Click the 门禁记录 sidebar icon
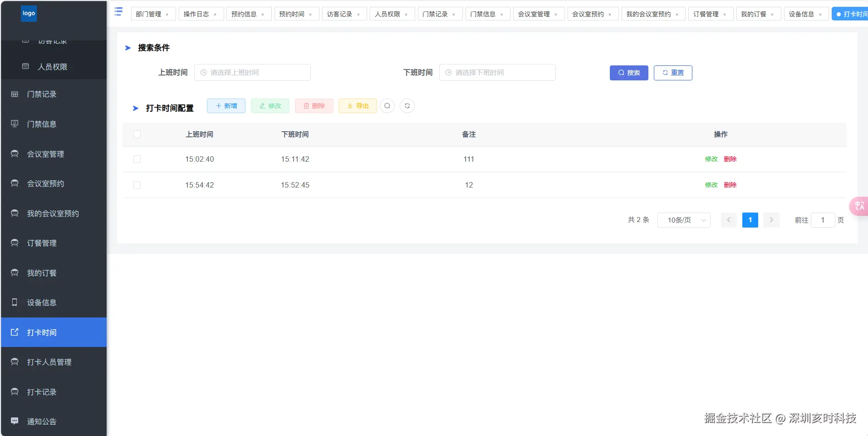This screenshot has width=868, height=436. point(15,94)
